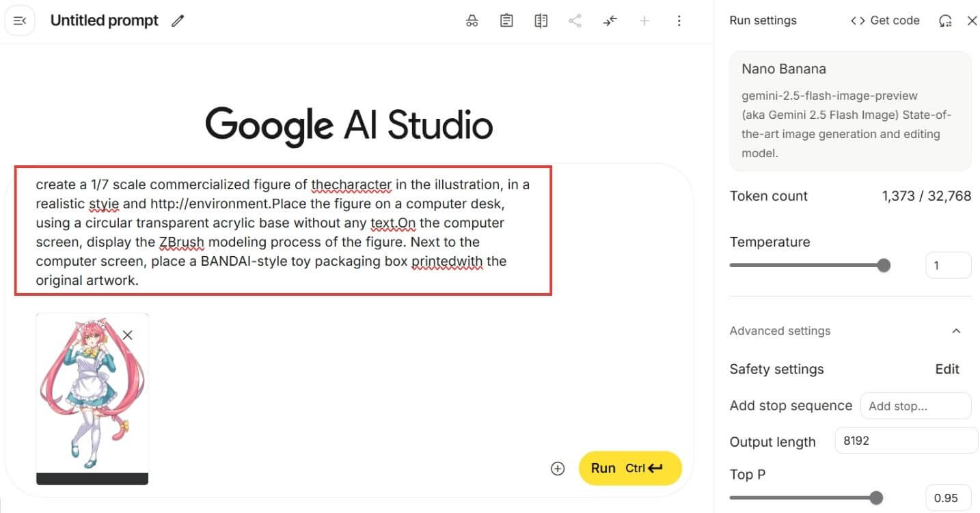Collapse the Advanced settings section
This screenshot has width=980, height=513.
(x=956, y=331)
